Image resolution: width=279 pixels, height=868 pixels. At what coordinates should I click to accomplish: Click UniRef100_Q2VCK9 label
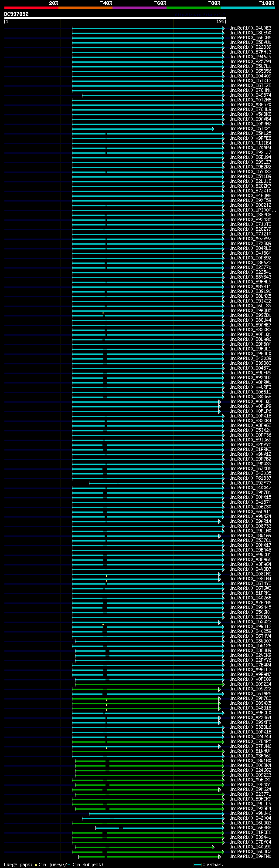(250, 655)
